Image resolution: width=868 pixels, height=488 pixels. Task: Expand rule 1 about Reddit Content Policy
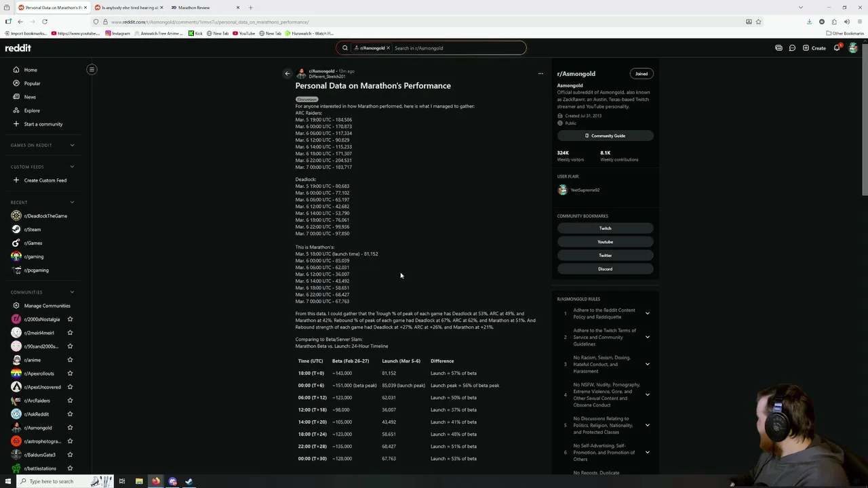click(x=647, y=313)
